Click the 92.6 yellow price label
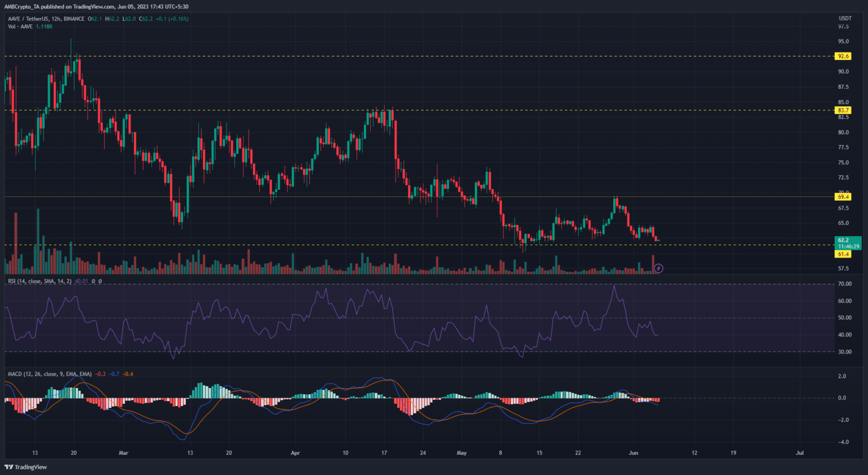Viewport: 868px width, 475px height. [843, 56]
